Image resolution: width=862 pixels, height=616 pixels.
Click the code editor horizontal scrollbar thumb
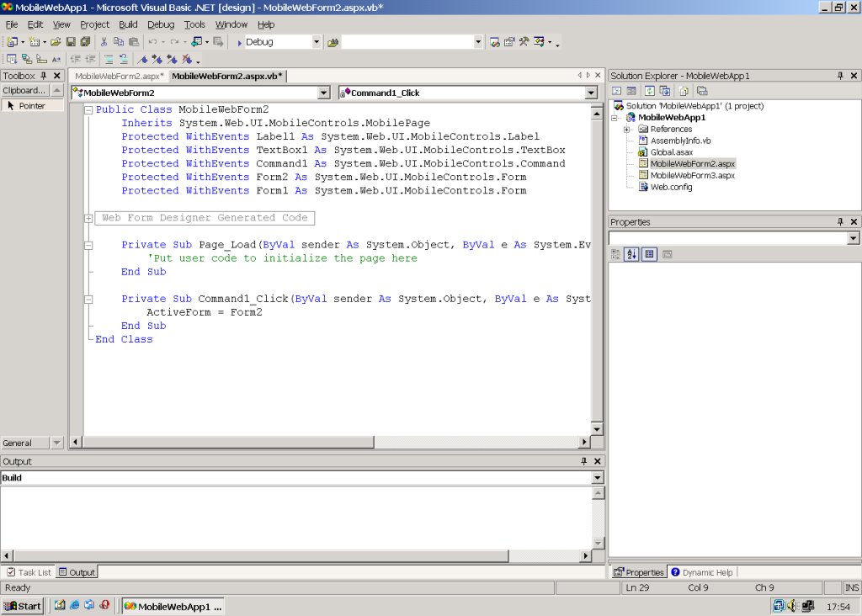coord(229,442)
